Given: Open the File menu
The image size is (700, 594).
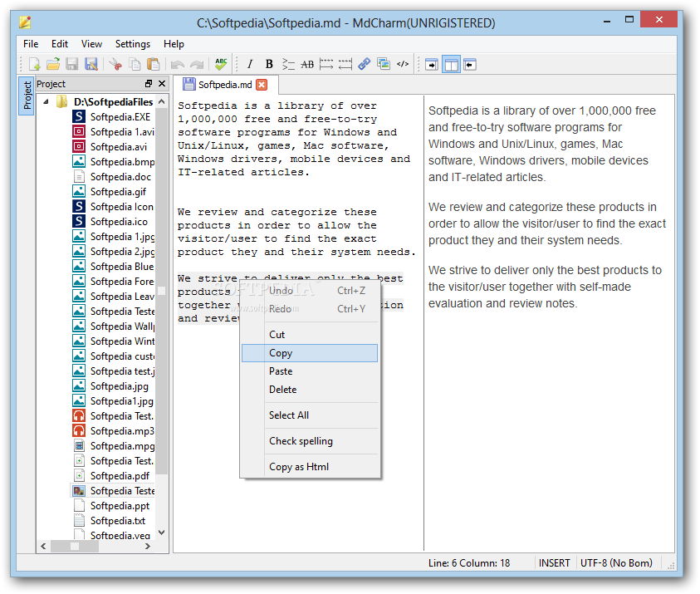Looking at the screenshot, I should click(x=31, y=44).
